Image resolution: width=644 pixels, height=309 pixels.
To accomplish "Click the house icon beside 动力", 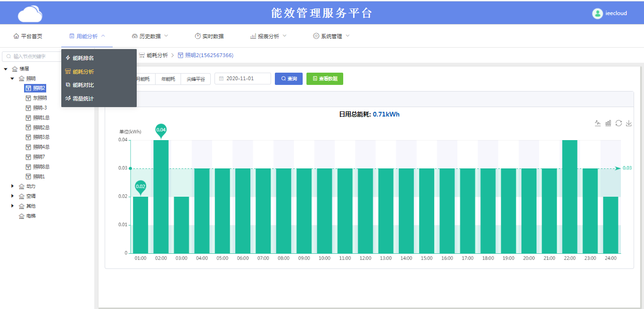I will point(21,186).
